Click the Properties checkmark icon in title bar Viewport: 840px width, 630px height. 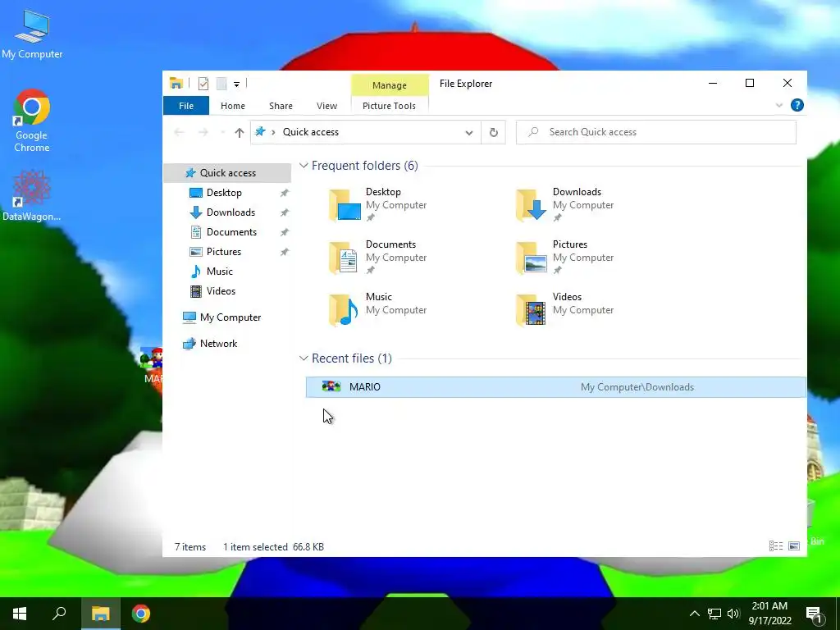click(x=203, y=84)
